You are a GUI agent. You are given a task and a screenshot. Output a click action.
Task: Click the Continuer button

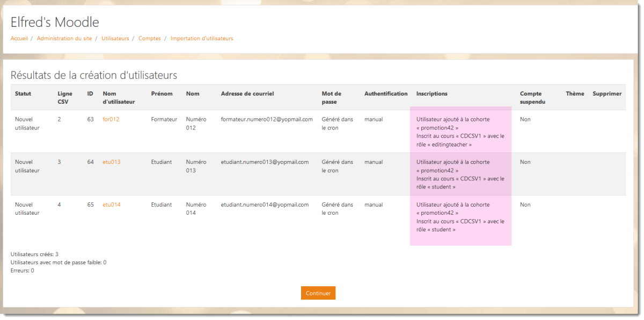[318, 293]
